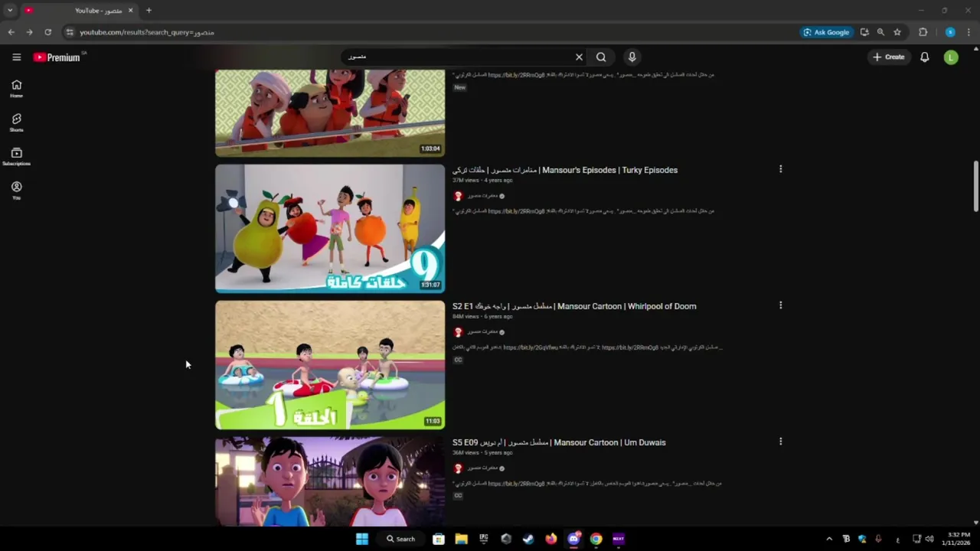Open the You section in sidebar

(x=16, y=191)
